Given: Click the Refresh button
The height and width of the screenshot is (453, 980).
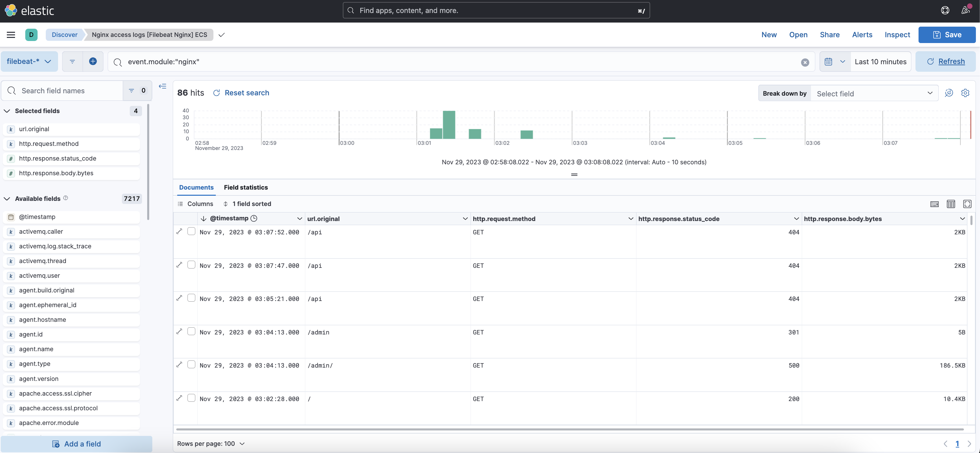Looking at the screenshot, I should click(946, 61).
